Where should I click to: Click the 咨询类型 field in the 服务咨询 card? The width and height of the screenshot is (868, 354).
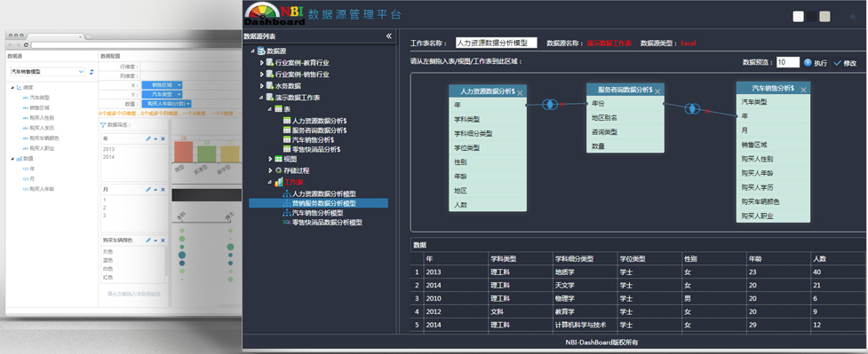(625, 131)
